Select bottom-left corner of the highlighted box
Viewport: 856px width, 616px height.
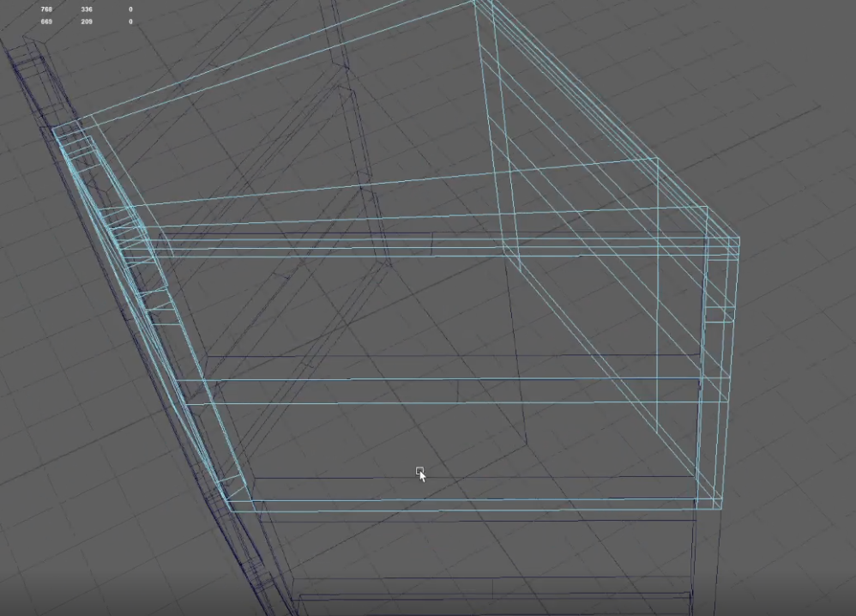tap(232, 511)
